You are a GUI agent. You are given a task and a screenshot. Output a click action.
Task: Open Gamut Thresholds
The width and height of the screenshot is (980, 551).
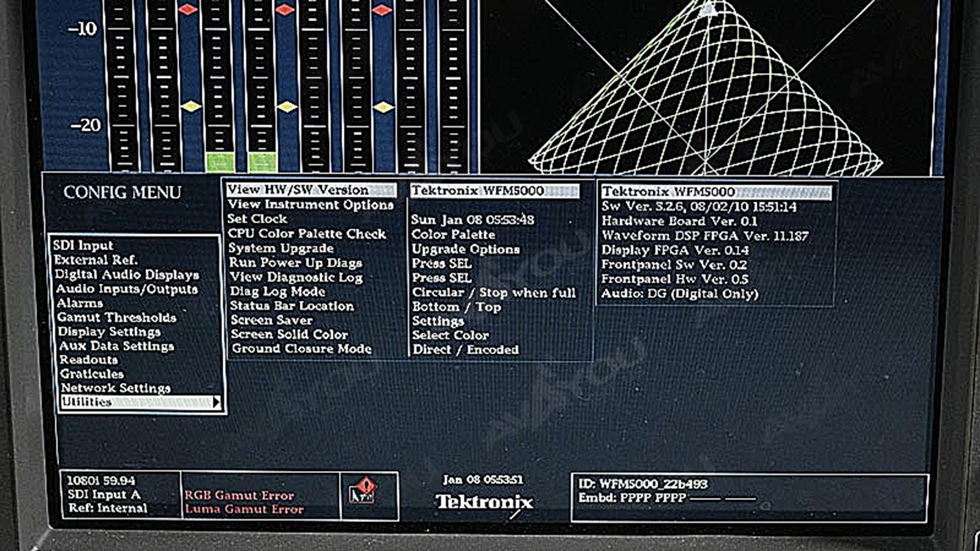(x=116, y=318)
